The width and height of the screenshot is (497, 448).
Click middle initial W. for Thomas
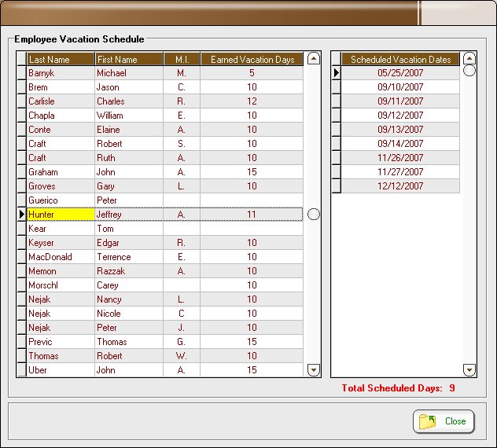(182, 356)
